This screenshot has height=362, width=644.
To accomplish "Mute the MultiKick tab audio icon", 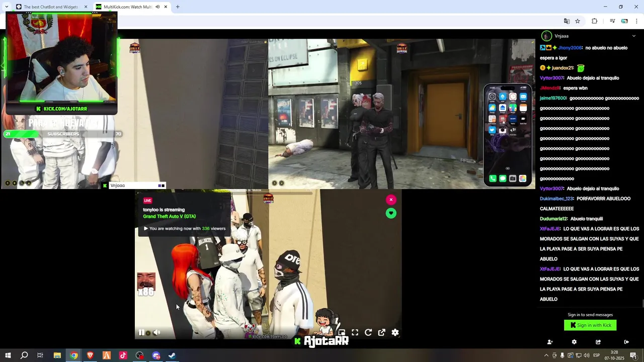I will click(x=157, y=7).
